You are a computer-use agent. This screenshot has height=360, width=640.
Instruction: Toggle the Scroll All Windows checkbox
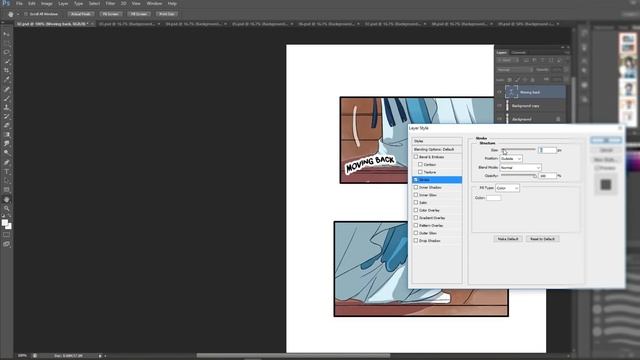[26, 14]
